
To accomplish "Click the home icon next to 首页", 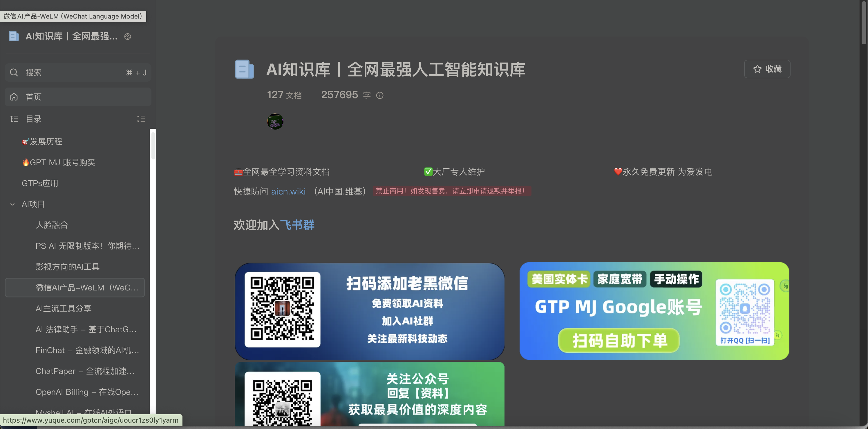I will [14, 97].
